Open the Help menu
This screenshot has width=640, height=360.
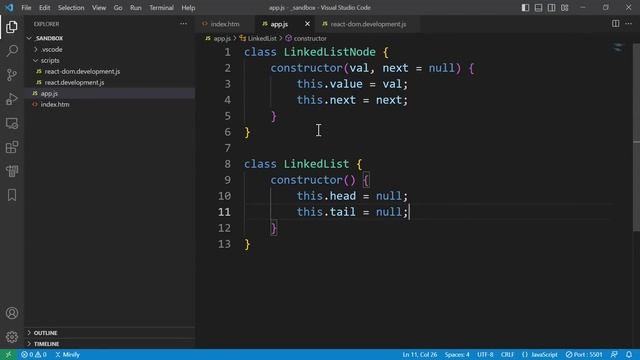pyautogui.click(x=188, y=8)
